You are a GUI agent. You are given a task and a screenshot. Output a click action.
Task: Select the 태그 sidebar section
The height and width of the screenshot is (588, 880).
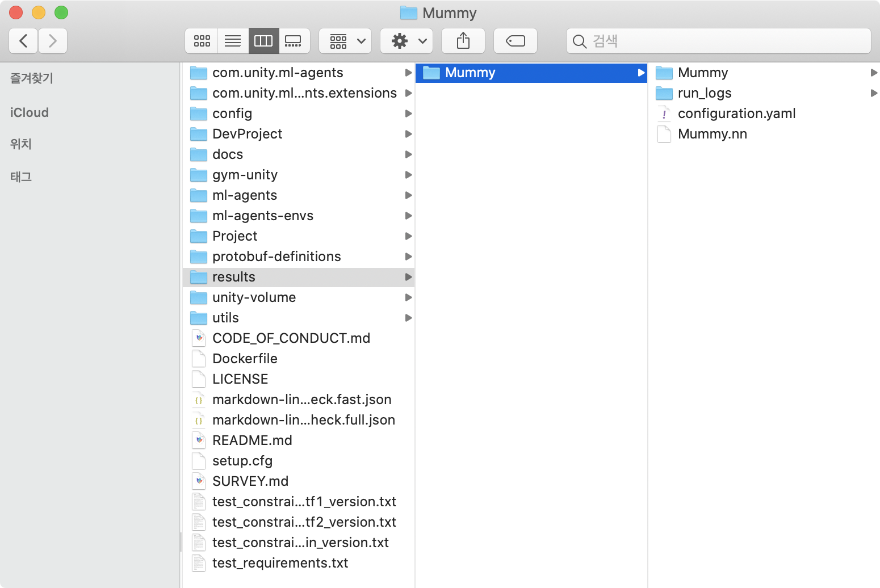point(21,177)
